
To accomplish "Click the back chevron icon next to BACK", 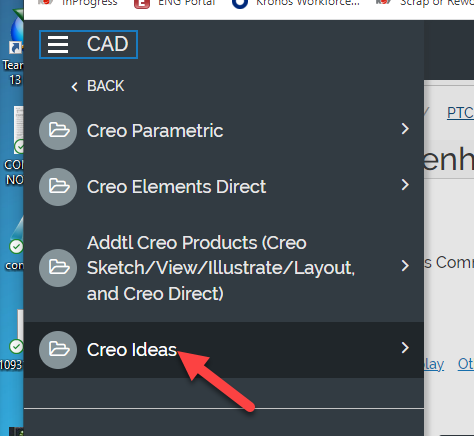I will (x=74, y=87).
